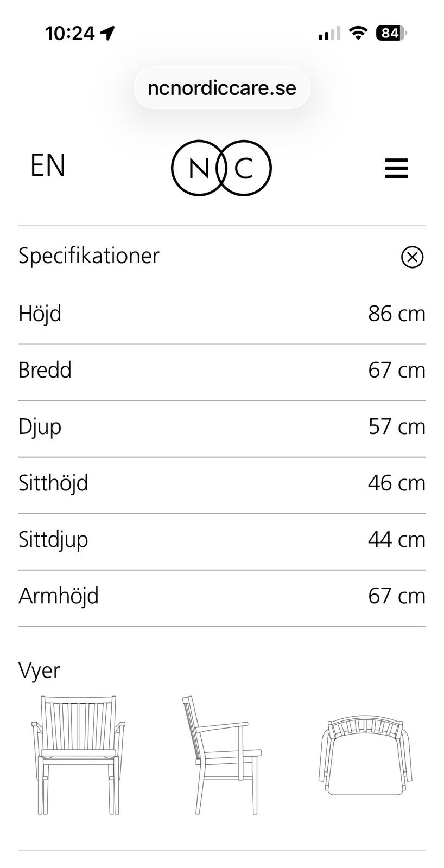The width and height of the screenshot is (444, 868).
Task: Tap the Wi-Fi status icon
Action: pyautogui.click(x=358, y=34)
